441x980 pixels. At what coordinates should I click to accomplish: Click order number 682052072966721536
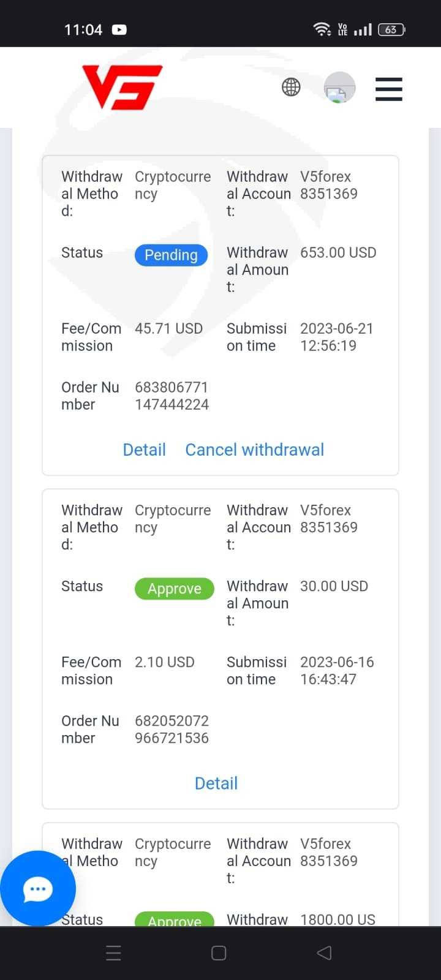tap(171, 729)
